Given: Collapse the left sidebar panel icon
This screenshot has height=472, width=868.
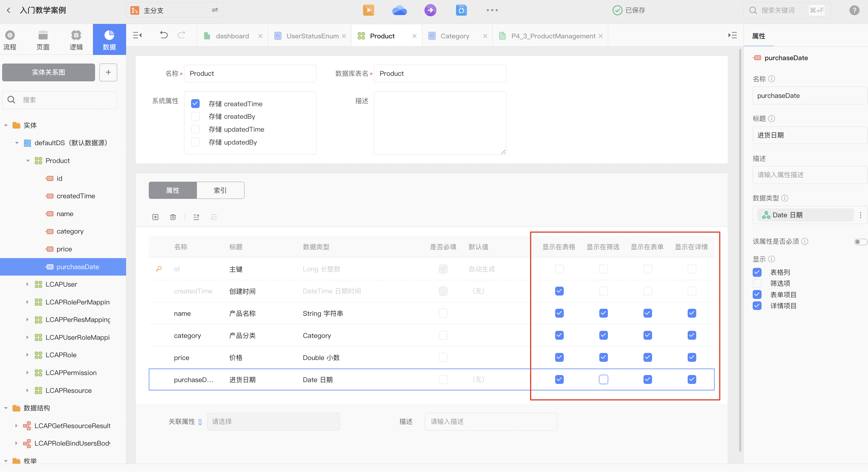Looking at the screenshot, I should 137,35.
